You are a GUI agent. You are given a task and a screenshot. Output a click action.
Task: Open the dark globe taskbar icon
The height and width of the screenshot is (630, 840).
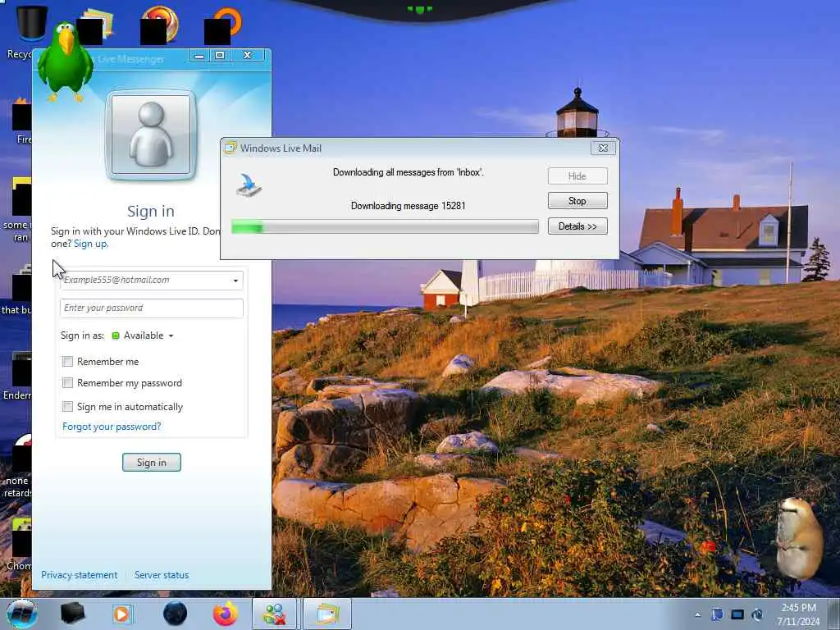click(176, 614)
